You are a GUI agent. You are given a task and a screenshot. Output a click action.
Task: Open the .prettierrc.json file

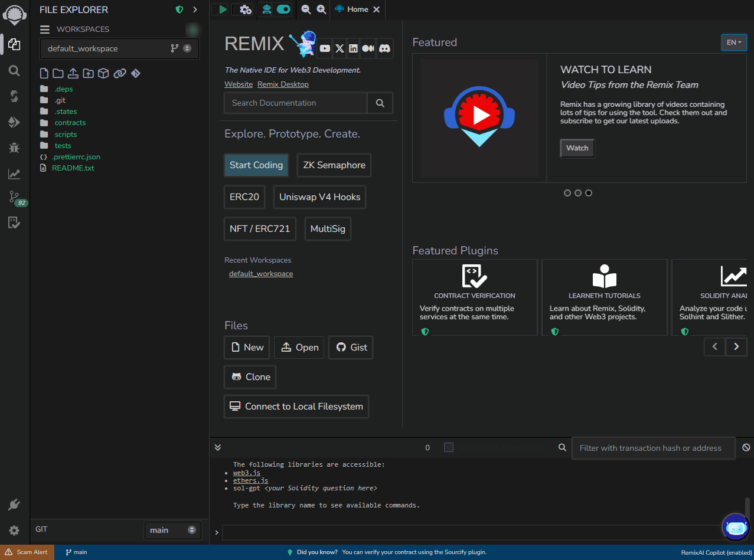[x=76, y=157]
